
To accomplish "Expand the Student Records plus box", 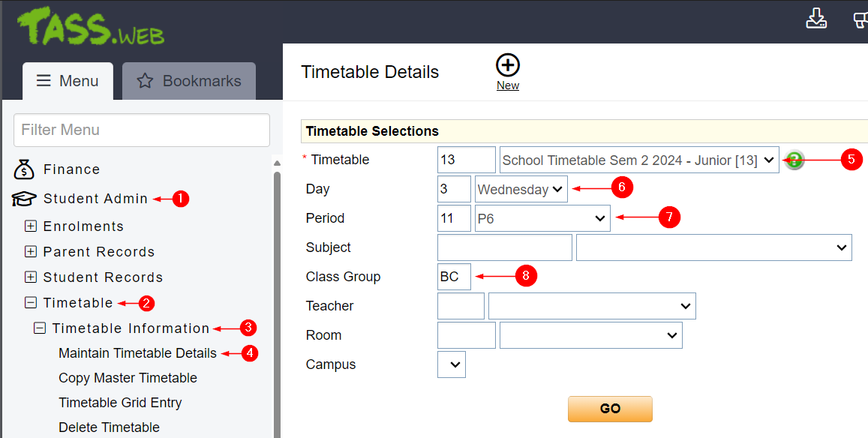I will tap(31, 277).
